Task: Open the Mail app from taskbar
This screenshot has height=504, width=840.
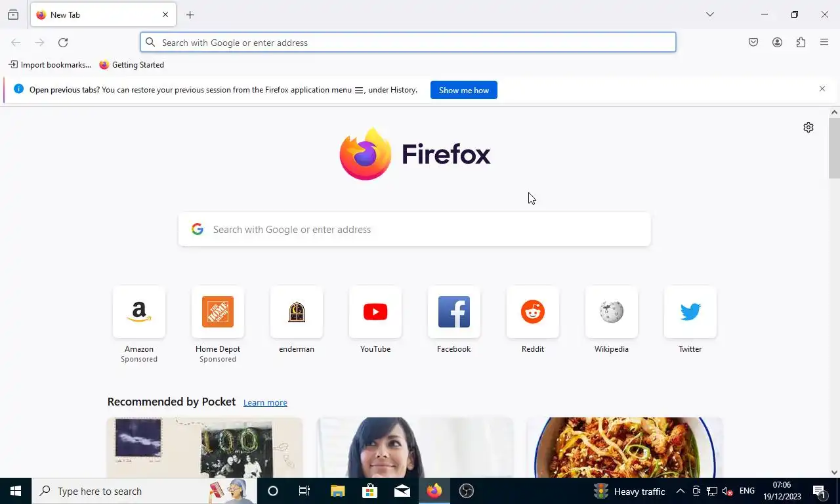Action: (x=402, y=491)
